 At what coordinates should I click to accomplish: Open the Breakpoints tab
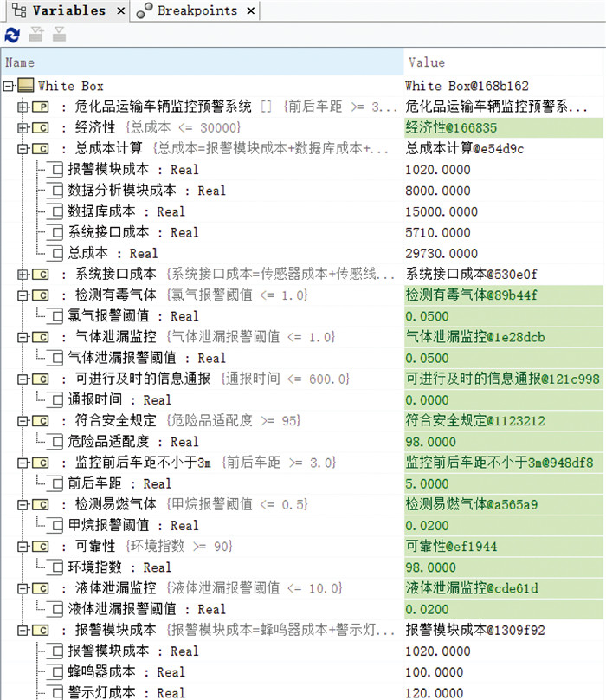tap(197, 10)
